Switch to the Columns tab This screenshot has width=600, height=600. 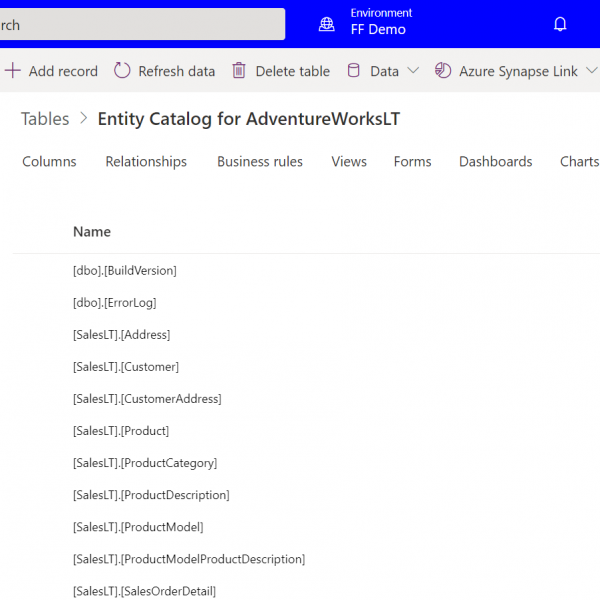[49, 161]
